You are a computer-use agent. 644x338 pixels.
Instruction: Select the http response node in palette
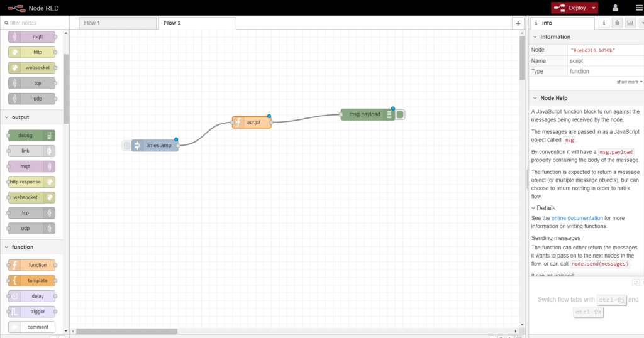point(31,182)
